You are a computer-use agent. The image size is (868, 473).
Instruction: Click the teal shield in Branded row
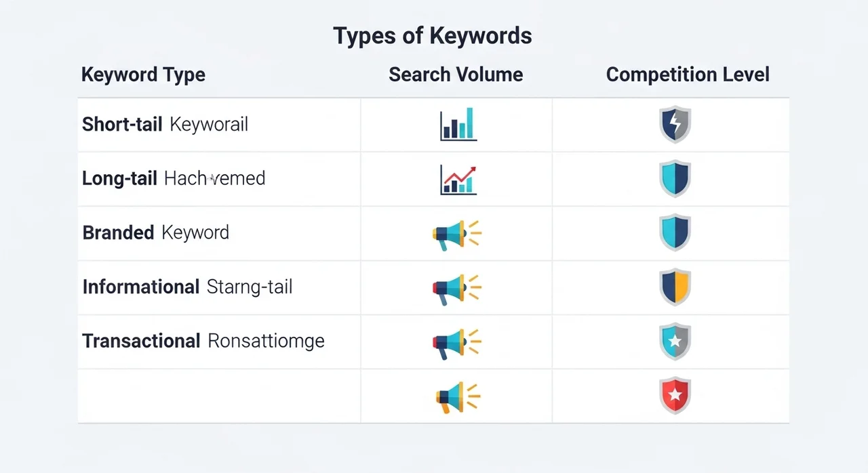pos(675,233)
